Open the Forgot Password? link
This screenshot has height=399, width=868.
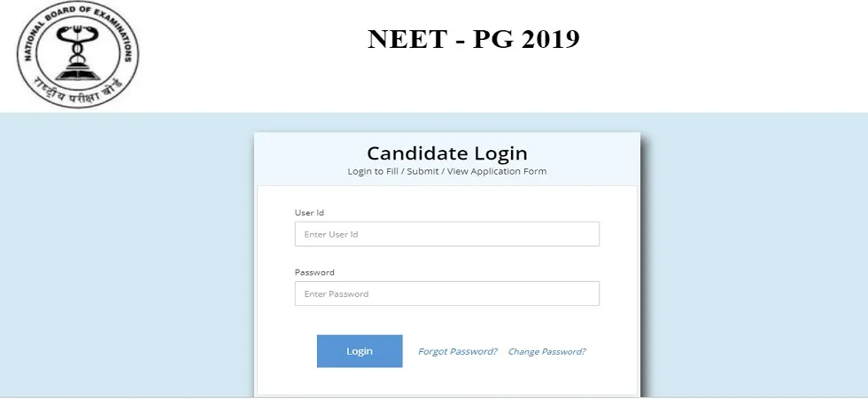pos(458,351)
